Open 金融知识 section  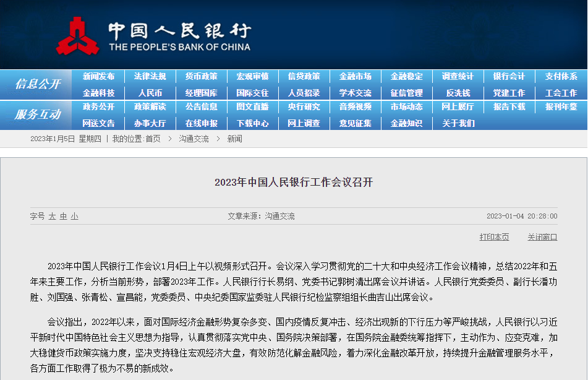(x=407, y=123)
